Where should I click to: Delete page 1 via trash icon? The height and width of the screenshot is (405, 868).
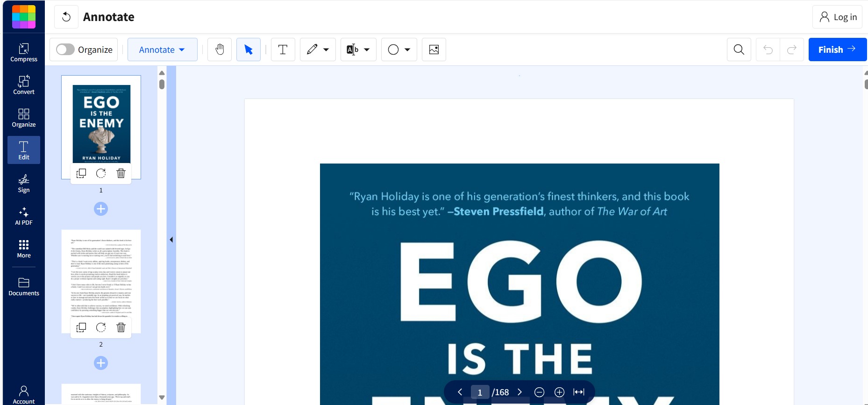tap(121, 173)
